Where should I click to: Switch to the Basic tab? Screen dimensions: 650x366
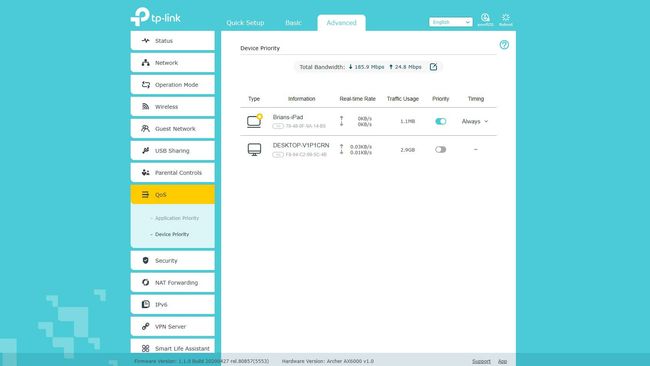pyautogui.click(x=293, y=23)
